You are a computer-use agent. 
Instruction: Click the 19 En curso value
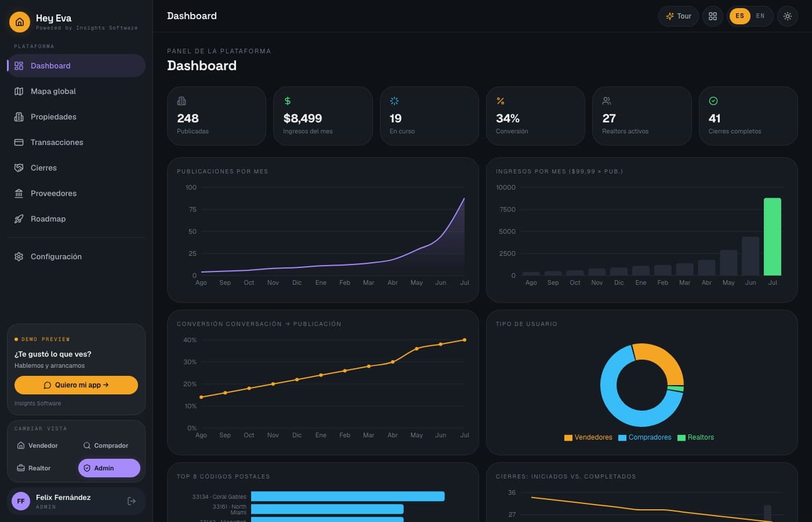396,118
